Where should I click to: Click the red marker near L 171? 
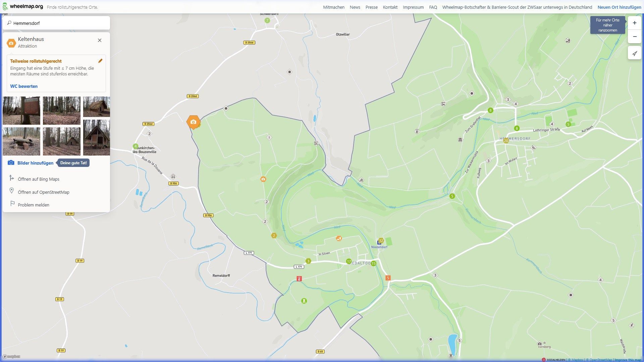click(299, 279)
